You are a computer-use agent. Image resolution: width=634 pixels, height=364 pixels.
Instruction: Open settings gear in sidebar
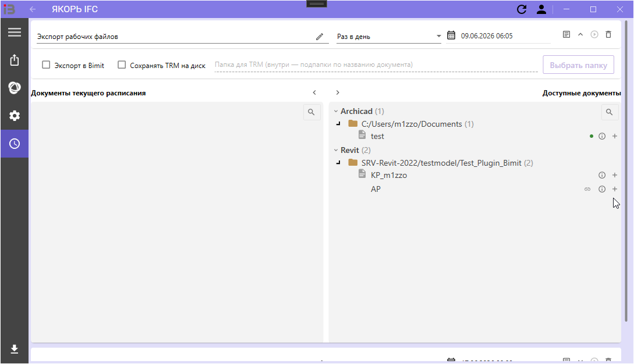15,116
